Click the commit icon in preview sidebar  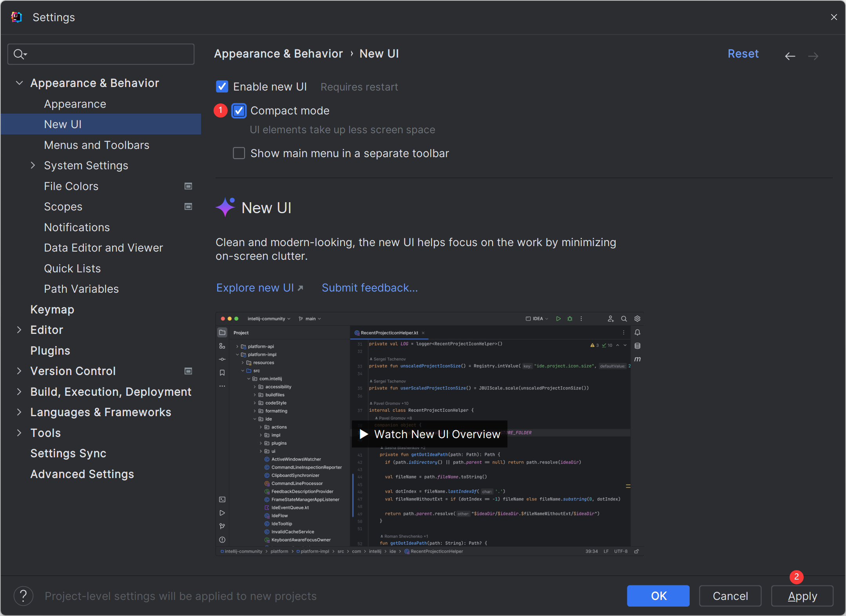222,359
